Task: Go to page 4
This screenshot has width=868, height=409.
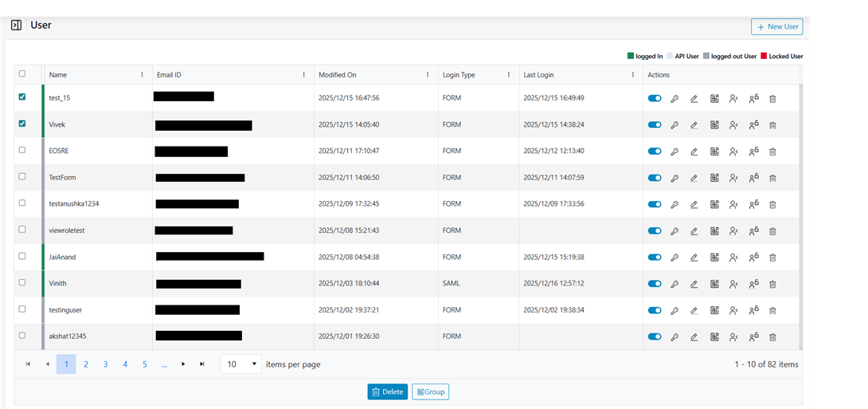Action: [x=125, y=364]
